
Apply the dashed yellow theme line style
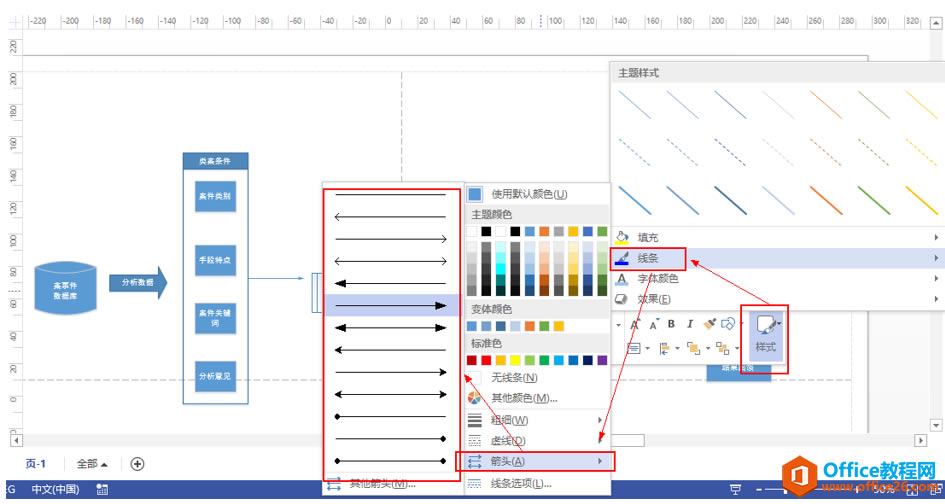pyautogui.click(x=921, y=152)
